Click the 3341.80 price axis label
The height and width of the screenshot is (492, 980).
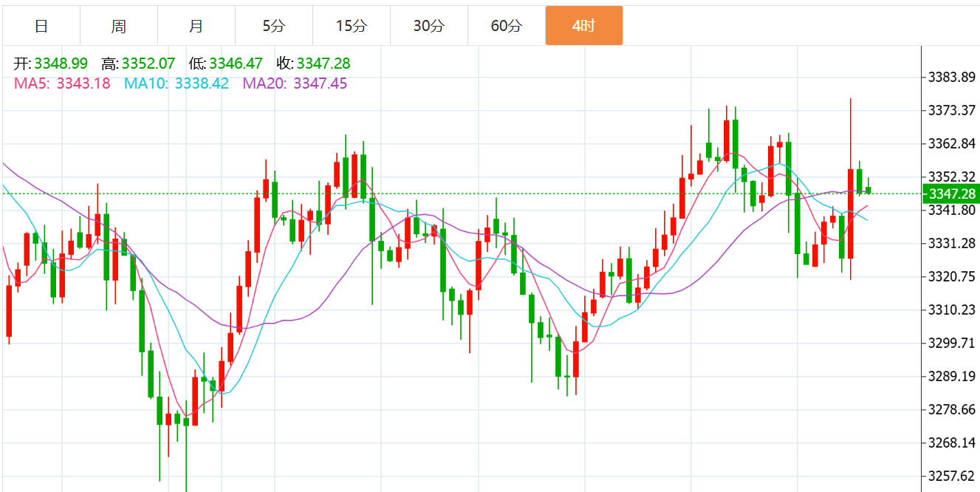(952, 210)
